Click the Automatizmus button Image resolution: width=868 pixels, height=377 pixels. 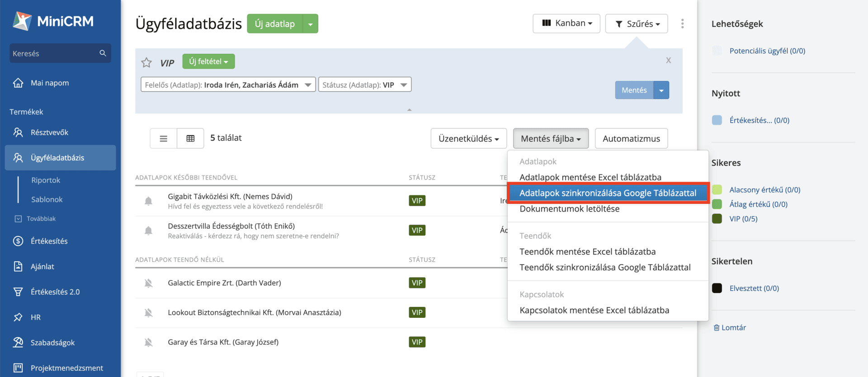pos(631,138)
